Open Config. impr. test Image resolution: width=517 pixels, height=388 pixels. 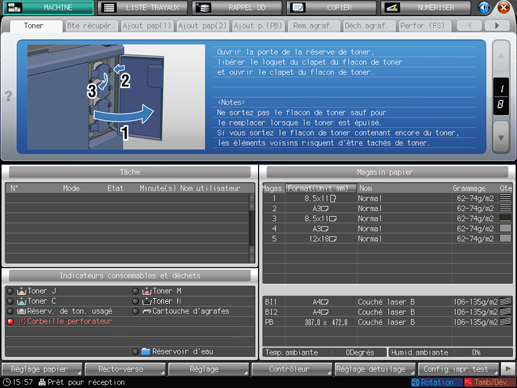coord(459,369)
